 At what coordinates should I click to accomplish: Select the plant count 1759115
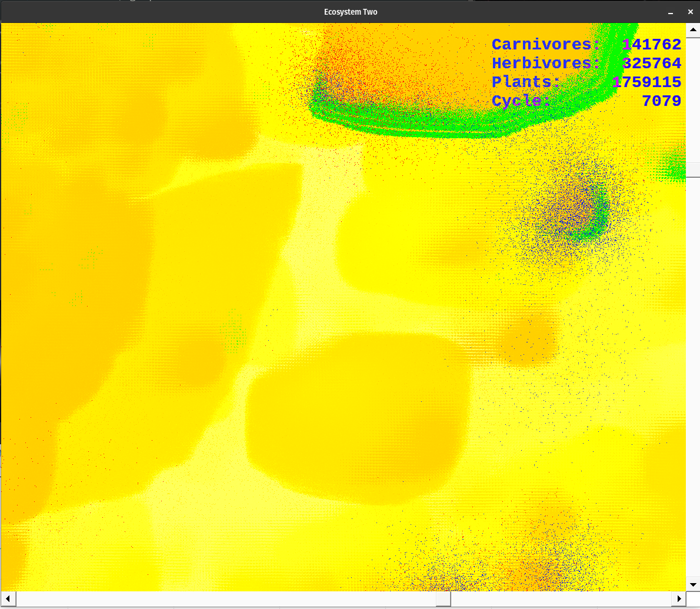point(647,82)
